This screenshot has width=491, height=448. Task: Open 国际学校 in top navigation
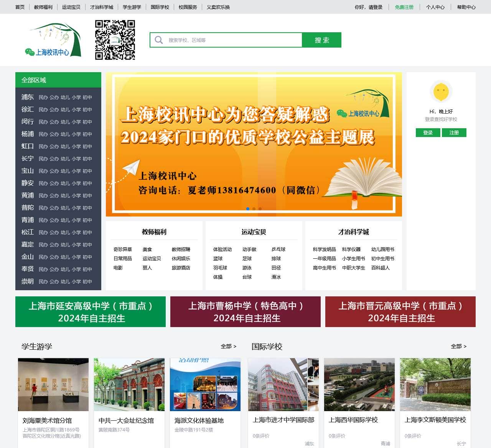[x=160, y=7]
